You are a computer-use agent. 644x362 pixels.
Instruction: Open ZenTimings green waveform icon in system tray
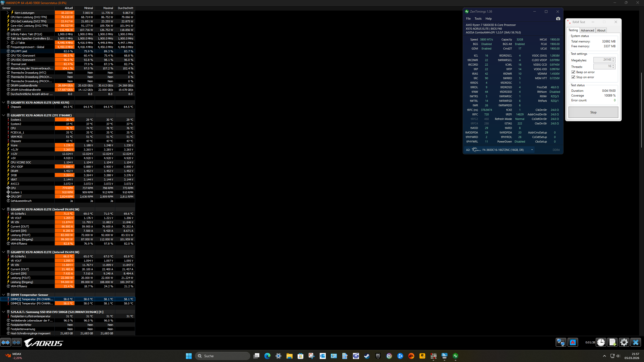pyautogui.click(x=456, y=356)
